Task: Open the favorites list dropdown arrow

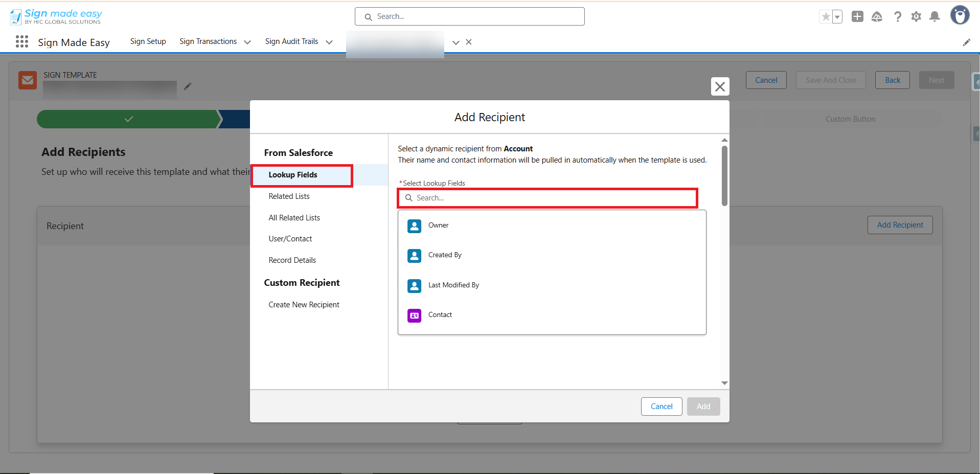Action: coord(837,17)
